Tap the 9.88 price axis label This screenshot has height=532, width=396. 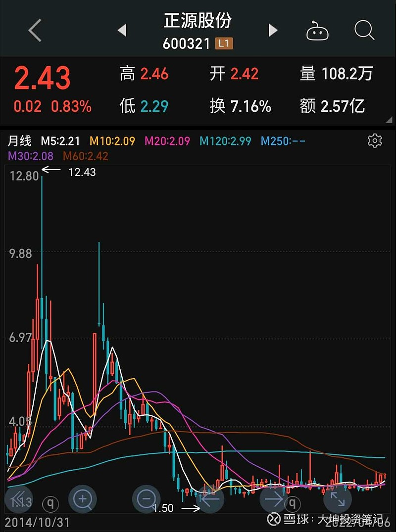[20, 254]
